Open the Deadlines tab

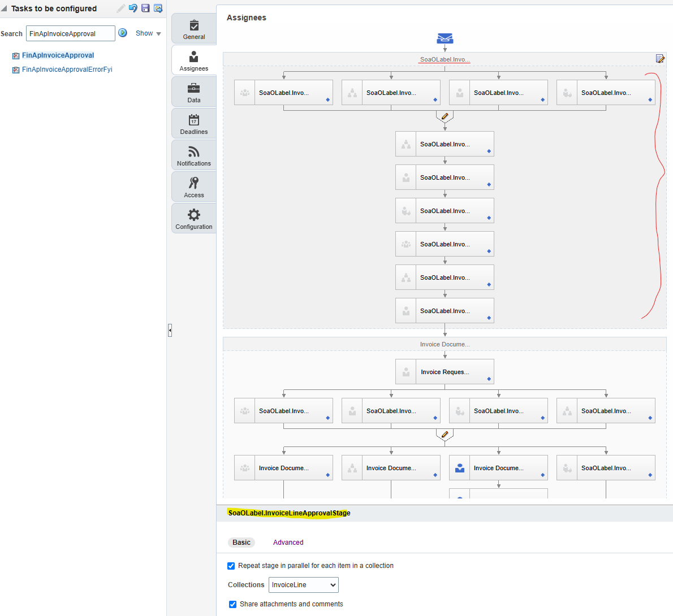click(194, 124)
